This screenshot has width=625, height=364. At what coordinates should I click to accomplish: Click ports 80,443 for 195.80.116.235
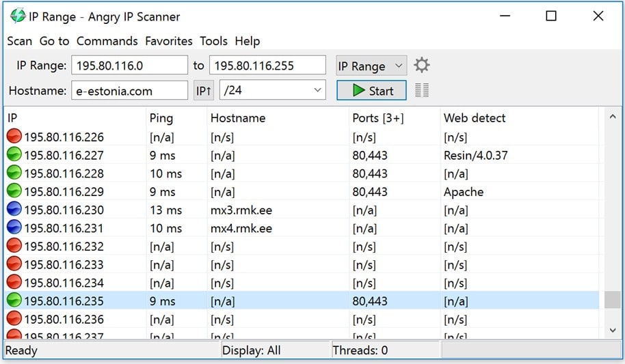tap(369, 301)
